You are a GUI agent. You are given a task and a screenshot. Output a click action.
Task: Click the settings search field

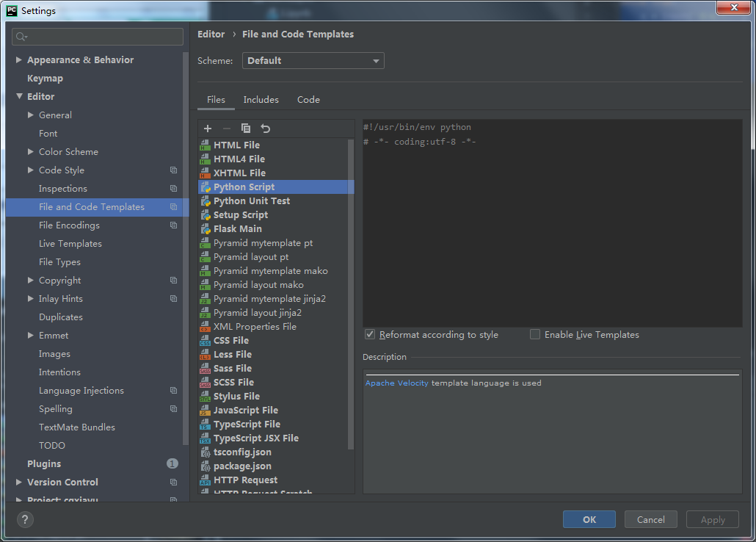(98, 37)
